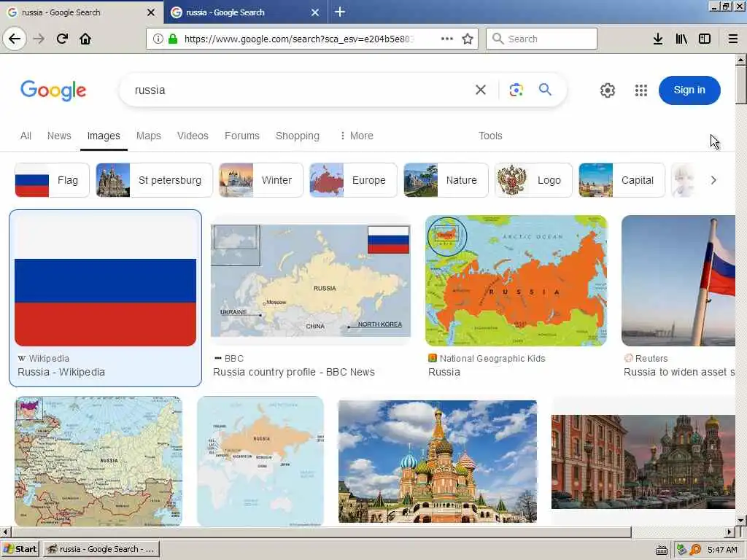Select russia - Google Search taskbar button
Screen dimensions: 747x560
(101, 549)
